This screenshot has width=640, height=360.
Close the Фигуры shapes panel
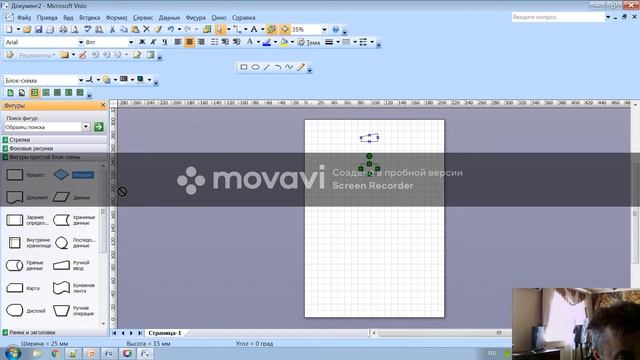click(x=103, y=105)
